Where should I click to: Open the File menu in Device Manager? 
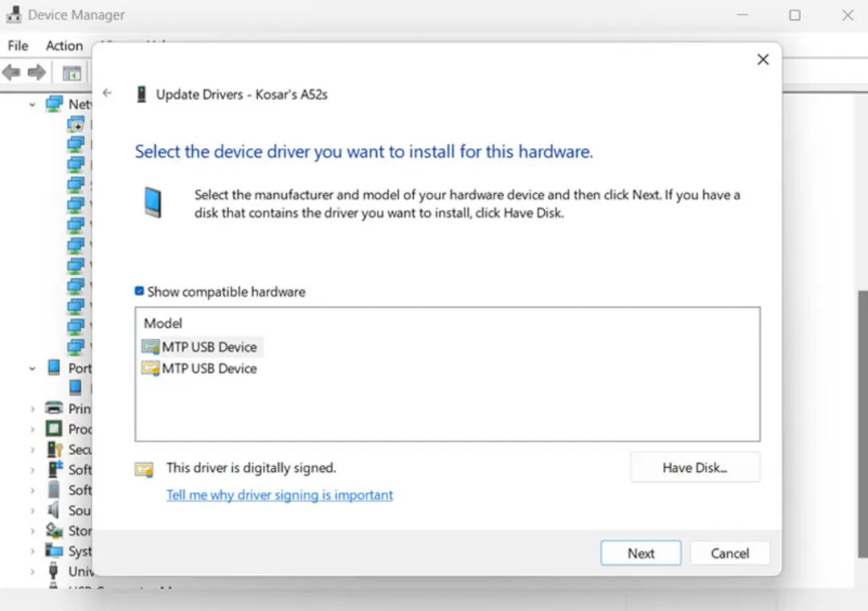coord(18,46)
